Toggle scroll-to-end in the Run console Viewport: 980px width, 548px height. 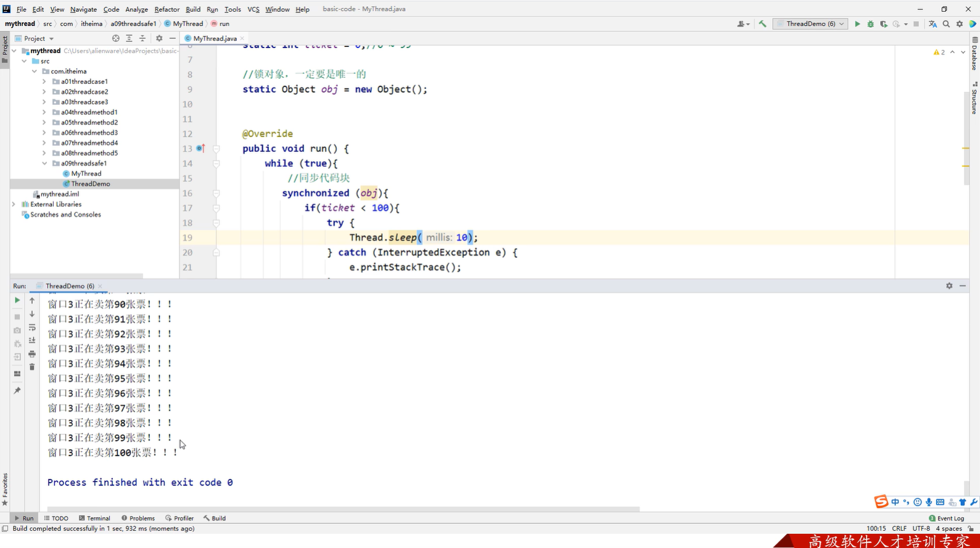pyautogui.click(x=32, y=341)
